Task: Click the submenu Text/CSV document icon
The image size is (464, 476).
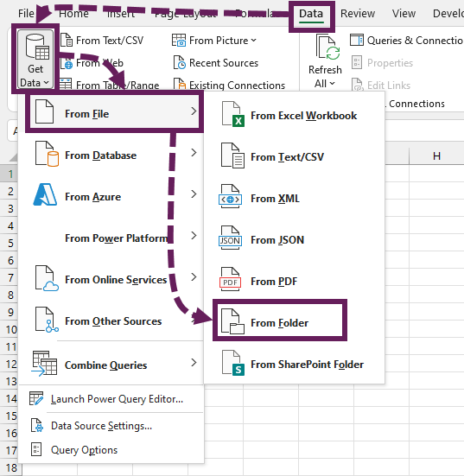Action: coord(232,155)
